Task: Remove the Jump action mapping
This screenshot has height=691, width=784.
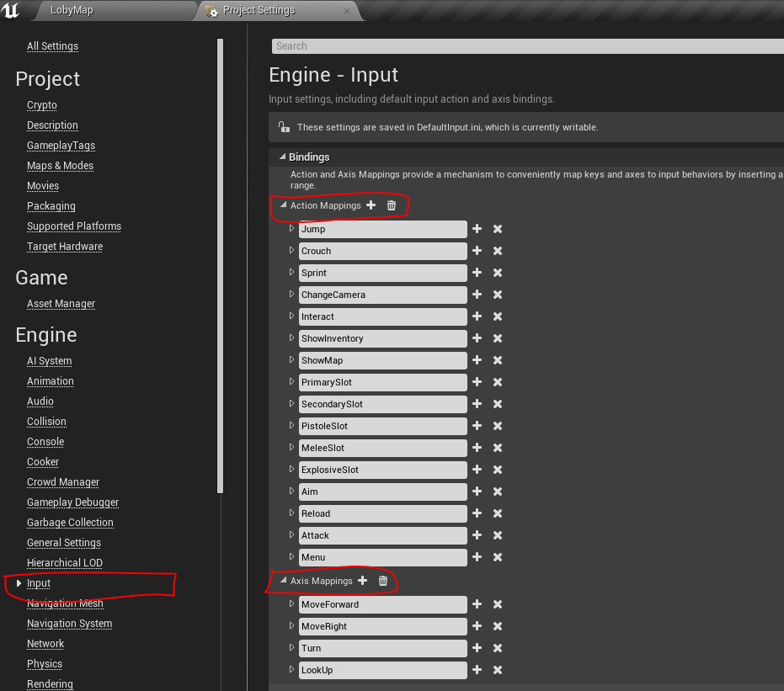Action: point(498,229)
